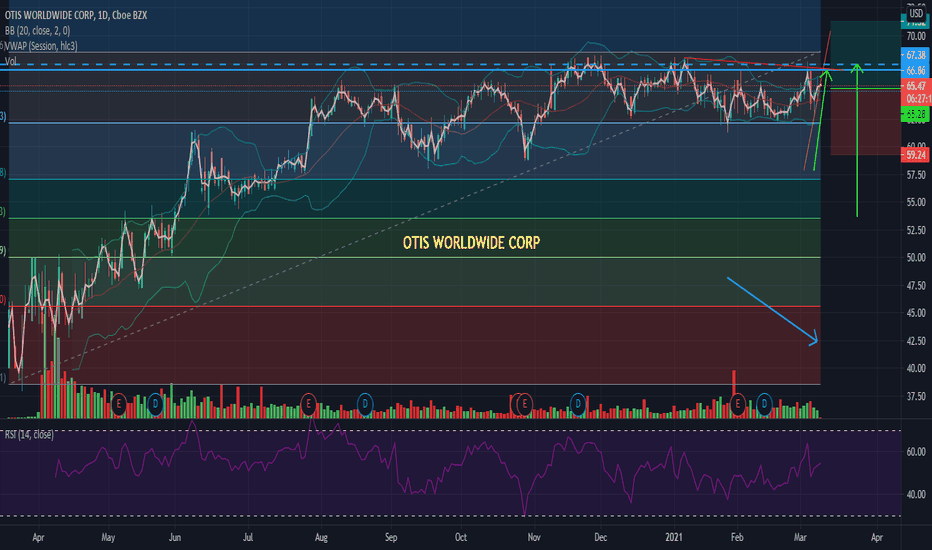The width and height of the screenshot is (932, 550).
Task: Click the Feb label on time axis
Action: click(737, 538)
